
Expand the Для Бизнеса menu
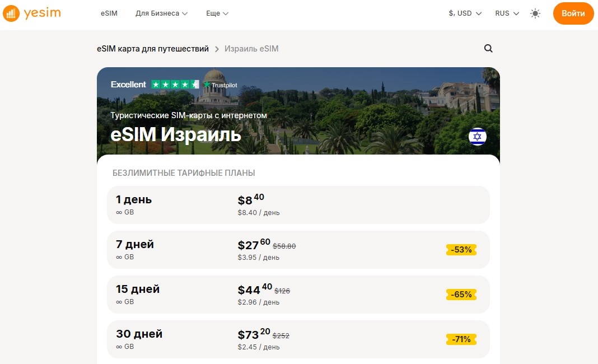[x=161, y=13]
